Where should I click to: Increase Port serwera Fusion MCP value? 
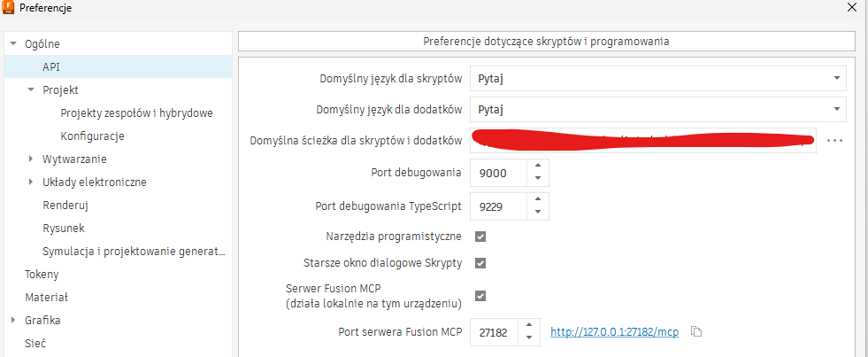coord(528,325)
